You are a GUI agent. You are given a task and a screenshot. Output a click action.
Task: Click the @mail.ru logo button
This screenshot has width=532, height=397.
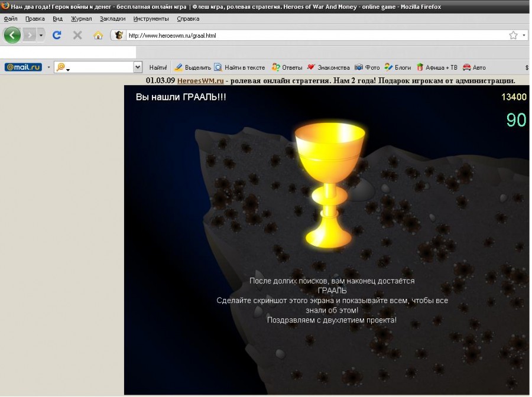pos(23,67)
